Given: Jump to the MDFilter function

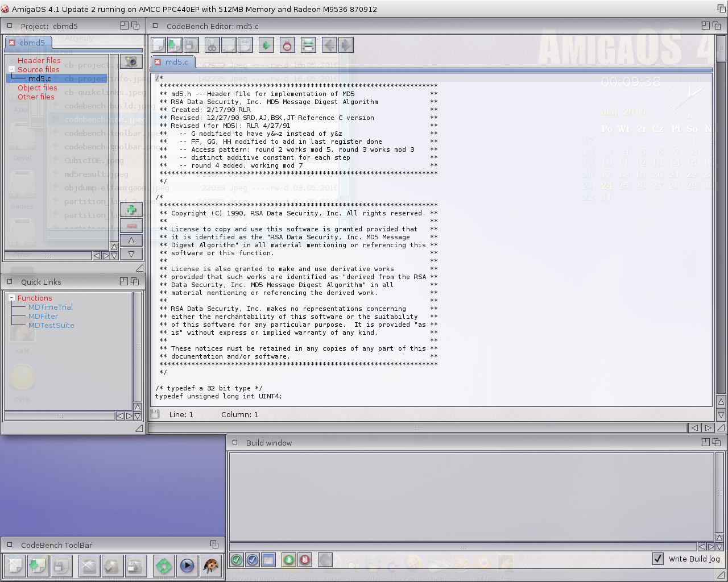Looking at the screenshot, I should pos(43,316).
